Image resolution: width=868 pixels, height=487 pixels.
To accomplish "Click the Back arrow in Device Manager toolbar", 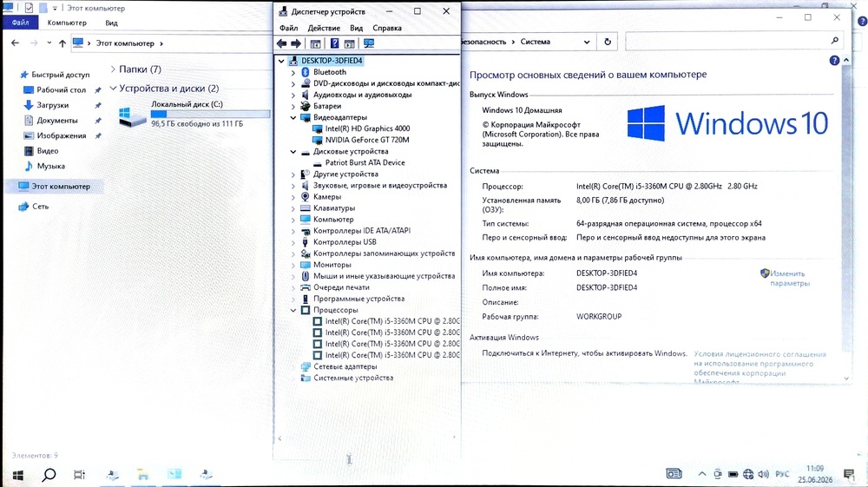I will [281, 43].
